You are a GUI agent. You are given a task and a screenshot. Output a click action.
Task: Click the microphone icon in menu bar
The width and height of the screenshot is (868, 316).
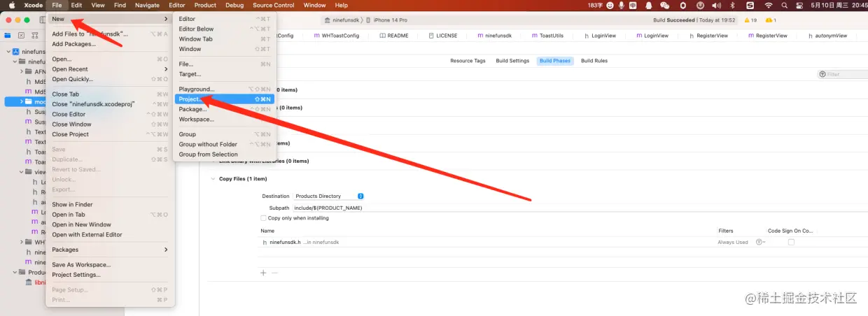click(620, 5)
